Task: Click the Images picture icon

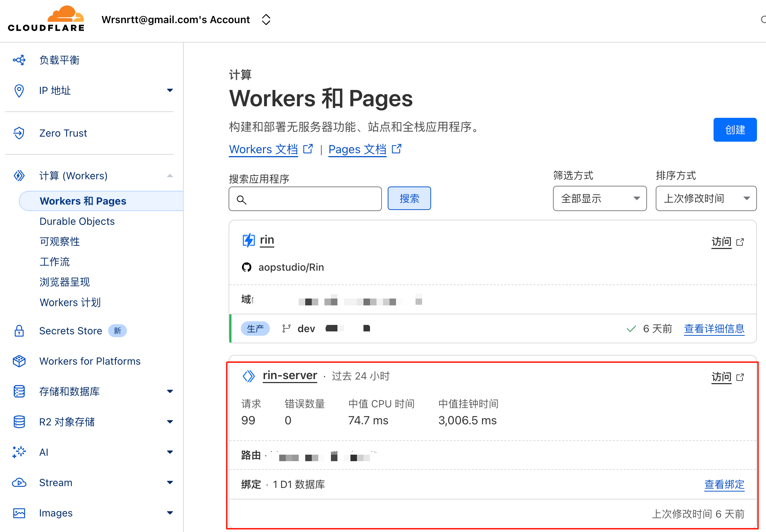Action: [x=19, y=513]
